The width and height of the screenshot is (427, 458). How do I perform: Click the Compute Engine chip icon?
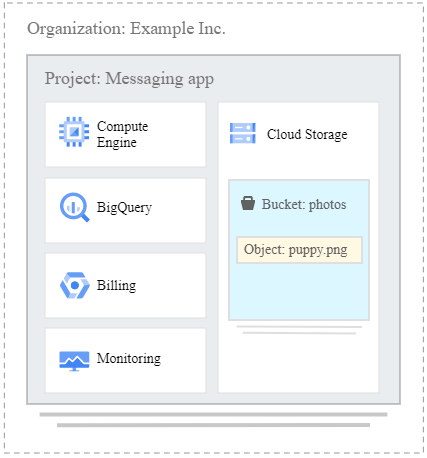(x=74, y=132)
